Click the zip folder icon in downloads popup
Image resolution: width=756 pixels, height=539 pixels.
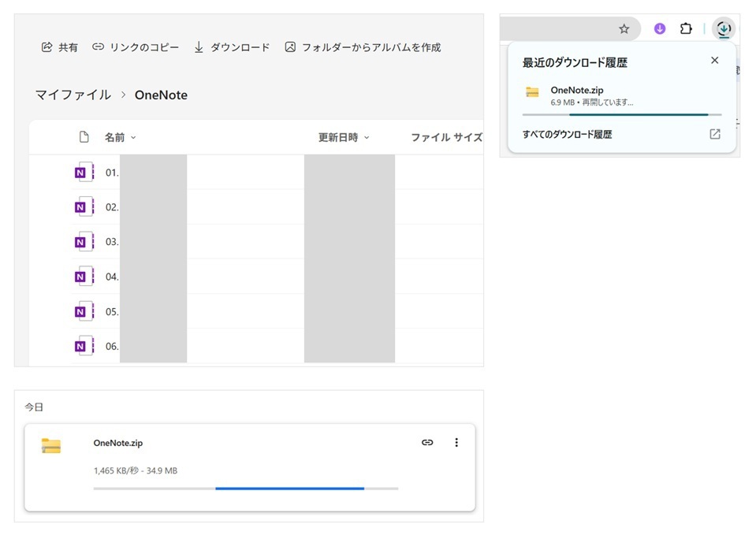point(532,92)
